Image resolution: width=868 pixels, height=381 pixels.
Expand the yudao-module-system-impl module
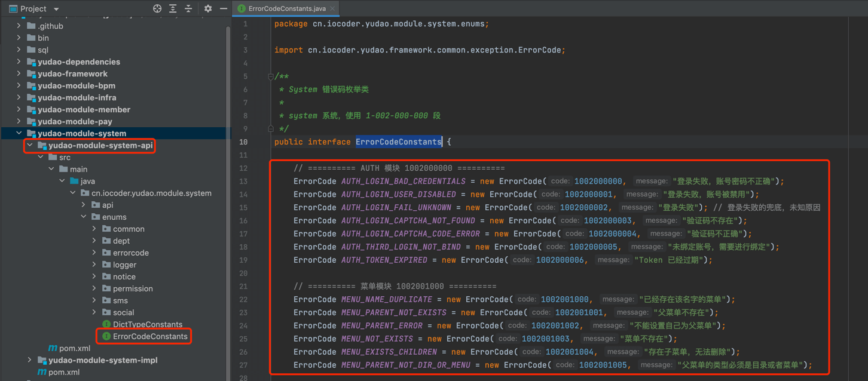pyautogui.click(x=30, y=360)
